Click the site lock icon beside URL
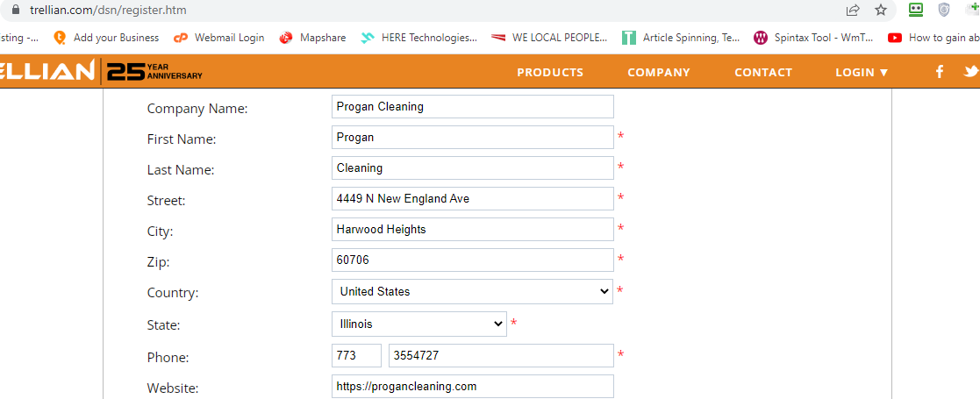 [x=14, y=11]
